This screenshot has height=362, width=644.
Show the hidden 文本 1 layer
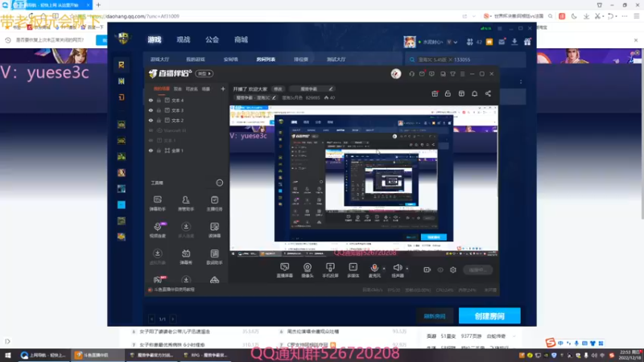pos(151,140)
